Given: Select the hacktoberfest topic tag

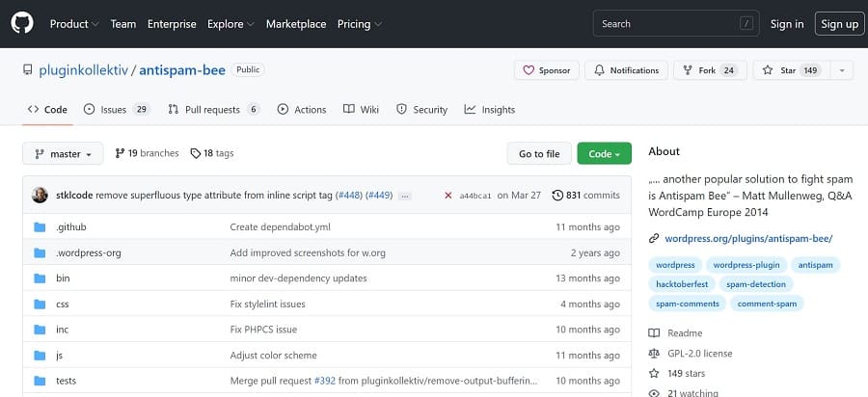Looking at the screenshot, I should click(682, 284).
